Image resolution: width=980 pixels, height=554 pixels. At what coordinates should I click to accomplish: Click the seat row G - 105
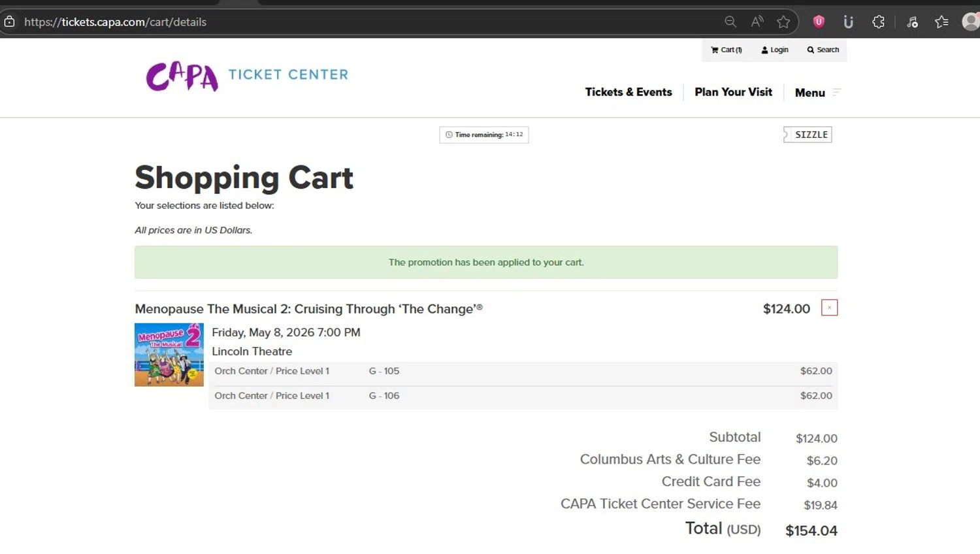tap(523, 371)
